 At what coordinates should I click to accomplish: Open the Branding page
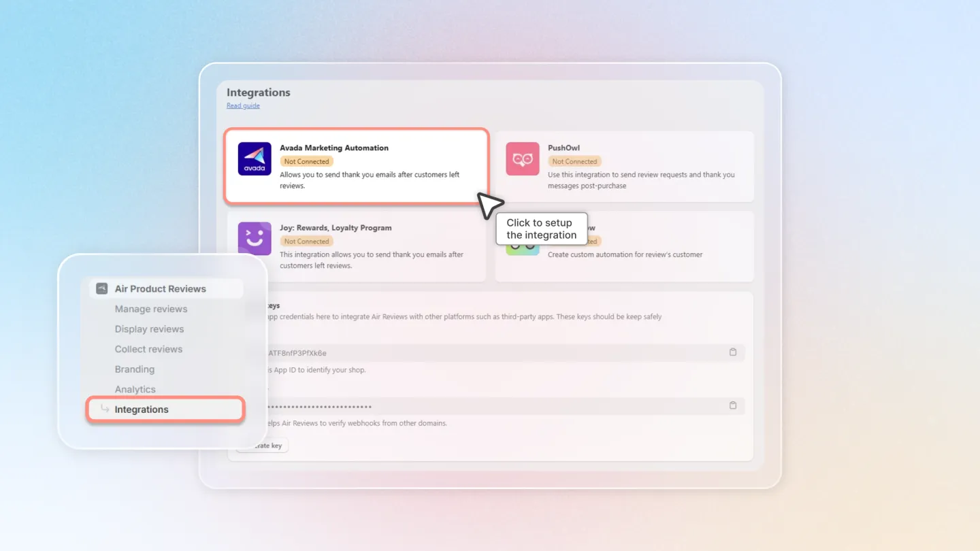[134, 369]
